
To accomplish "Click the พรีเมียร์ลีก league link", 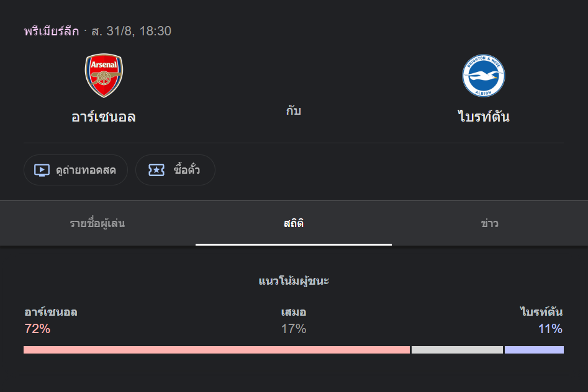I will pos(52,31).
